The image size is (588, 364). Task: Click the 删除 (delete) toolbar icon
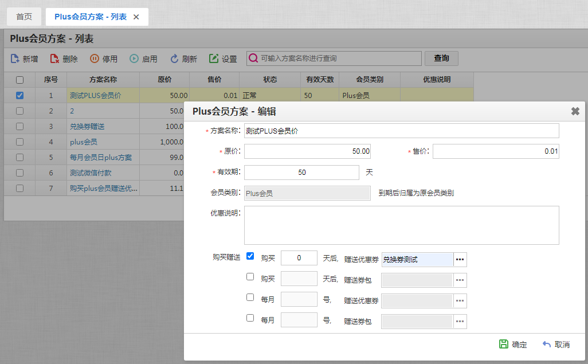[x=54, y=58]
